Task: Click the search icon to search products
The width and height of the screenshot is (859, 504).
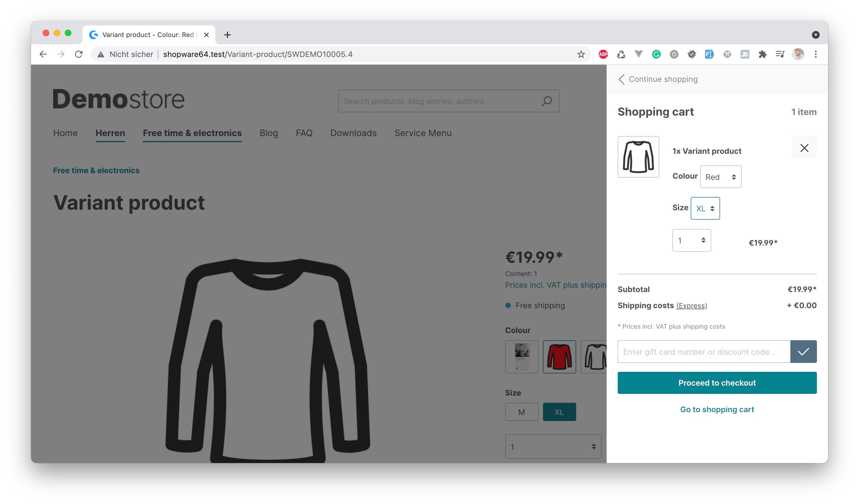Action: [546, 101]
